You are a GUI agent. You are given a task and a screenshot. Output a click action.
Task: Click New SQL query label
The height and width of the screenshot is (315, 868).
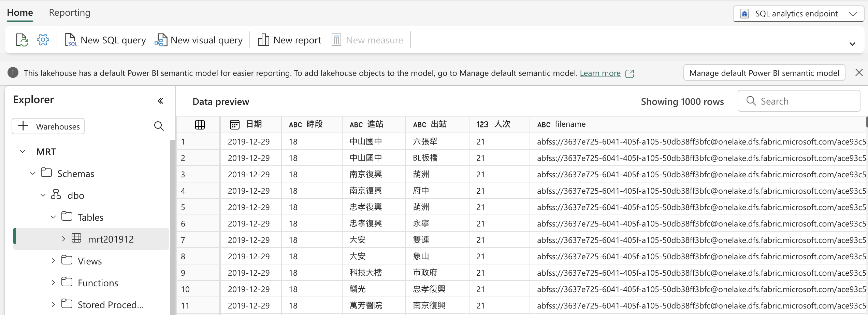[113, 40]
